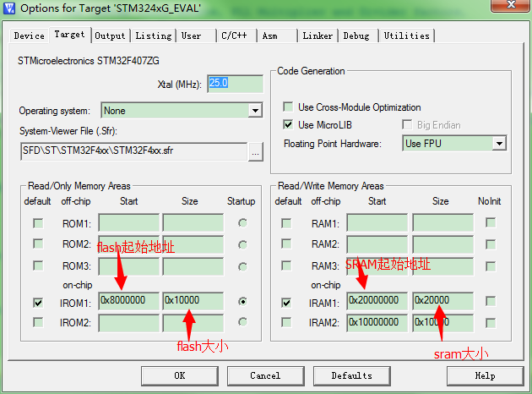Click the RAM2 Start address field

[x=377, y=244]
